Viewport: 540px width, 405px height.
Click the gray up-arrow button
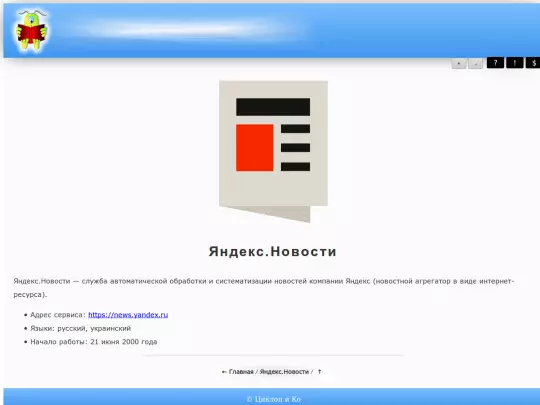[459, 63]
